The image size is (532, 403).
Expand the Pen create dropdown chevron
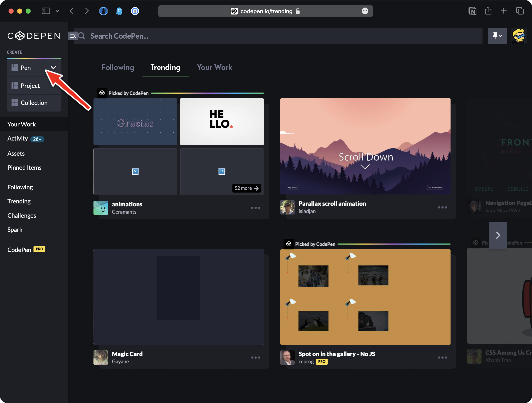[53, 68]
